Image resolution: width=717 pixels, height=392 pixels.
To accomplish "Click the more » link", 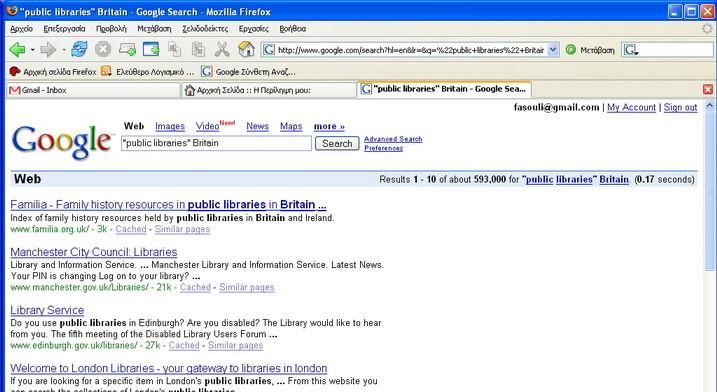I will tap(329, 126).
